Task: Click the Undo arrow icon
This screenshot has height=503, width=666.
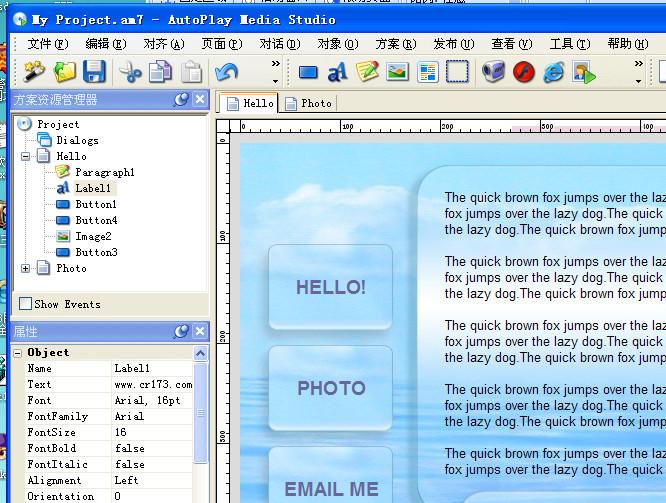Action: (x=227, y=71)
